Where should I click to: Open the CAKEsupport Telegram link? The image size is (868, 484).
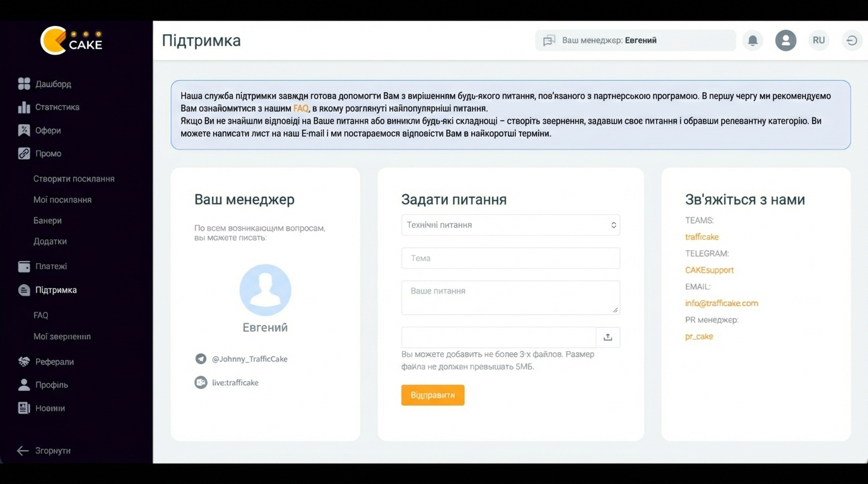[x=709, y=269]
